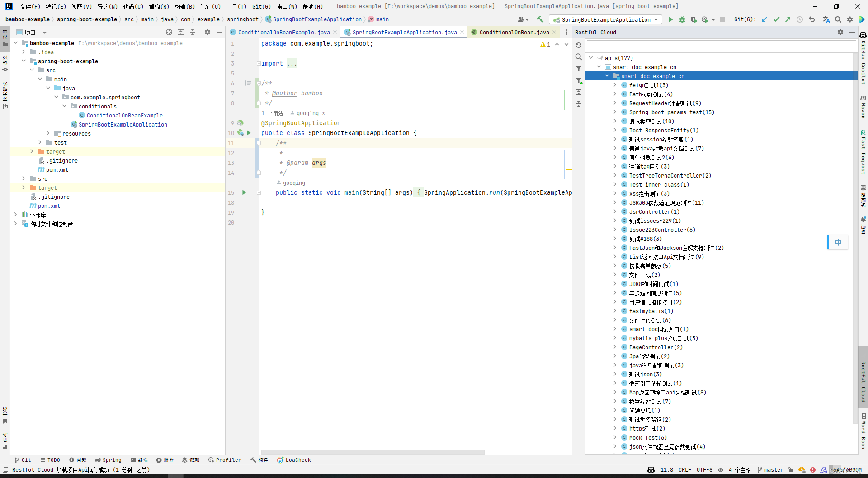
Task: Run the SpringBootExampleApplication configuration
Action: click(670, 19)
